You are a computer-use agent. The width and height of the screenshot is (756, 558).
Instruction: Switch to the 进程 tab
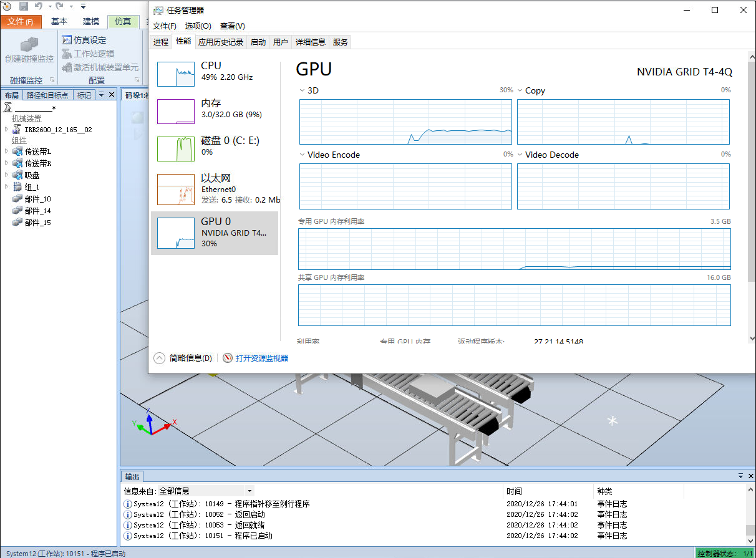click(x=161, y=42)
